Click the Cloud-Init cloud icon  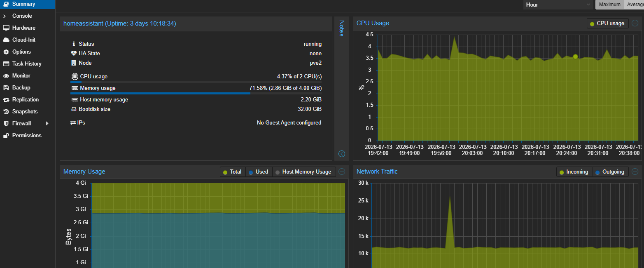coord(6,40)
